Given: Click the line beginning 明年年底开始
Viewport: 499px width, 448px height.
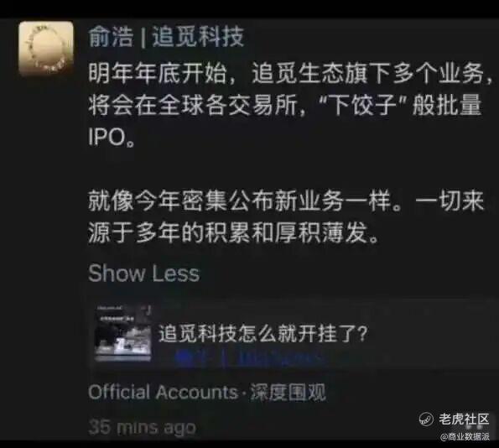Looking at the screenshot, I should point(290,74).
